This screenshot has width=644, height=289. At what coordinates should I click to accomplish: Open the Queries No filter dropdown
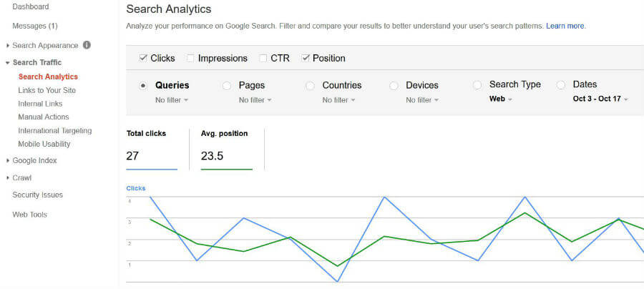[x=172, y=100]
